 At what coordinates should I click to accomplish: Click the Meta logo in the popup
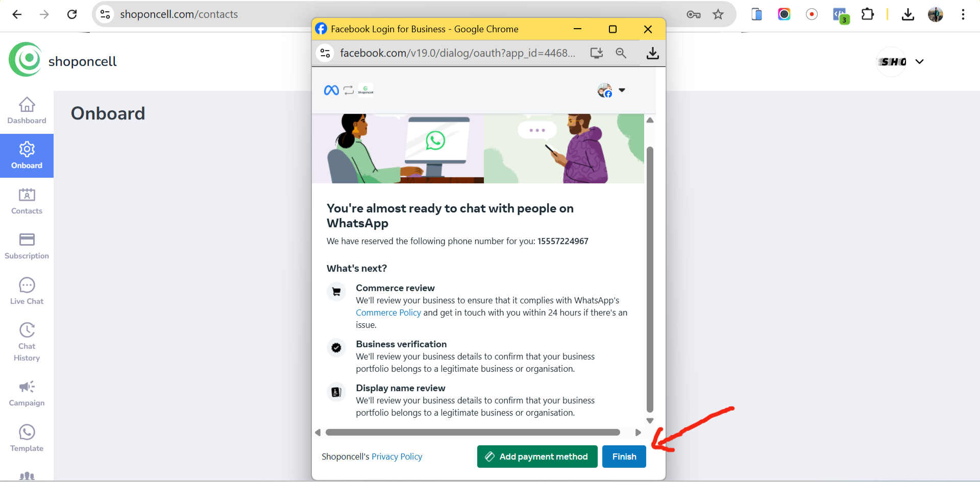[x=331, y=90]
